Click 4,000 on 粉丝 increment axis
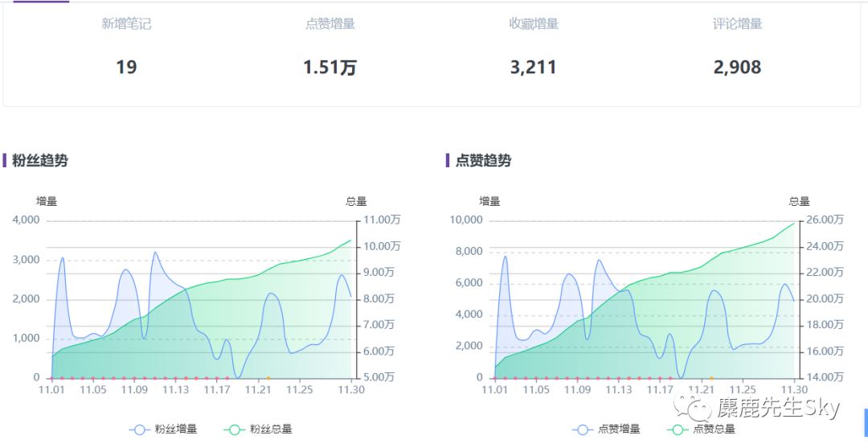868x448 pixels. pos(26,220)
